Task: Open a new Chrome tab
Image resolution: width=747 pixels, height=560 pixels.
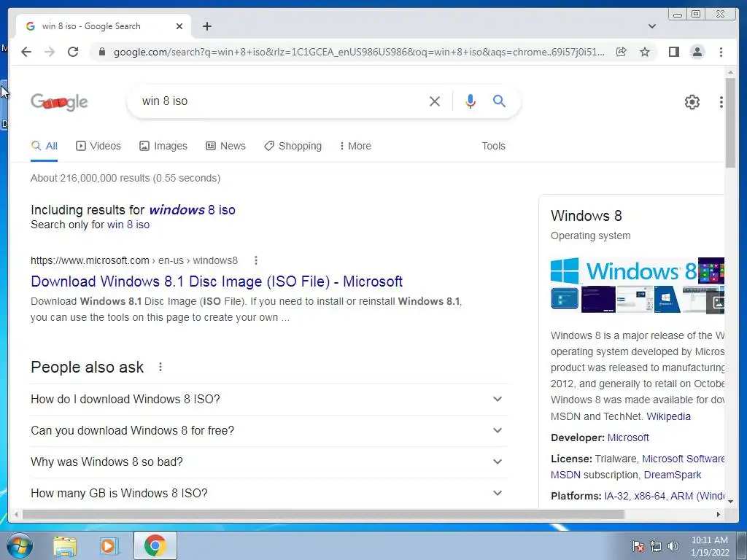Action: [206, 26]
